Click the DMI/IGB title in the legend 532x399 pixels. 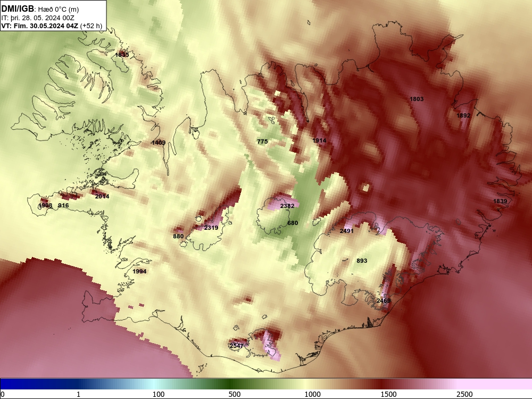(x=18, y=9)
